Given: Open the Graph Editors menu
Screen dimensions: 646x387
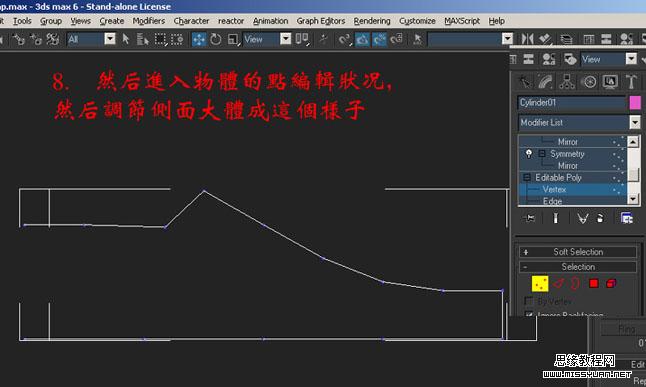Looking at the screenshot, I should (321, 21).
